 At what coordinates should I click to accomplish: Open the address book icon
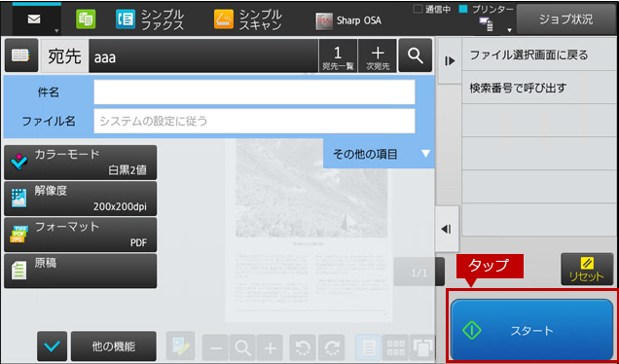(x=21, y=55)
